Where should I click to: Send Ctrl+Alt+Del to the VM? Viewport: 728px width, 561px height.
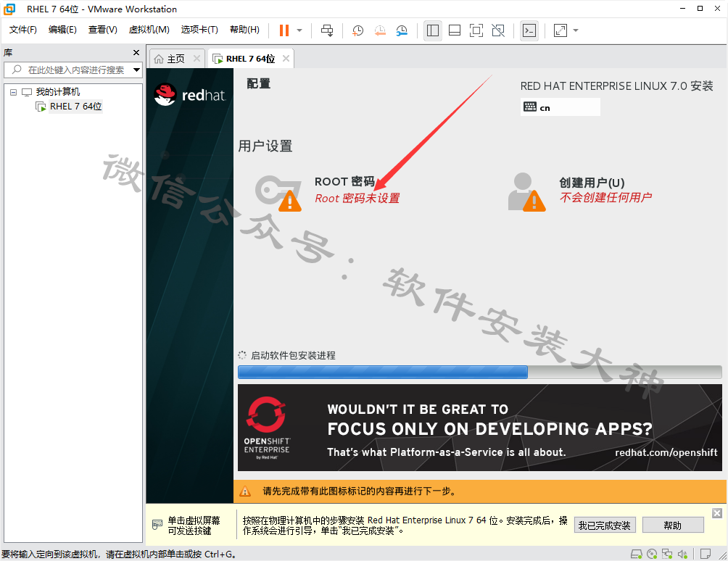[x=327, y=30]
